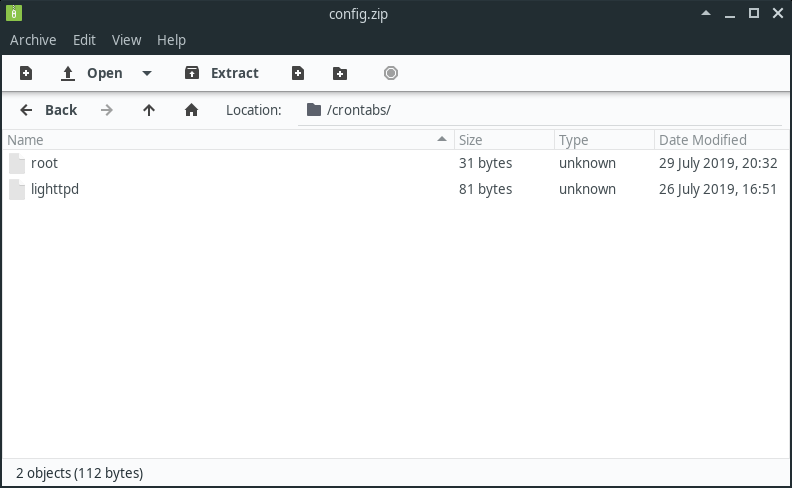Select the root file
The width and height of the screenshot is (792, 488).
396,163
